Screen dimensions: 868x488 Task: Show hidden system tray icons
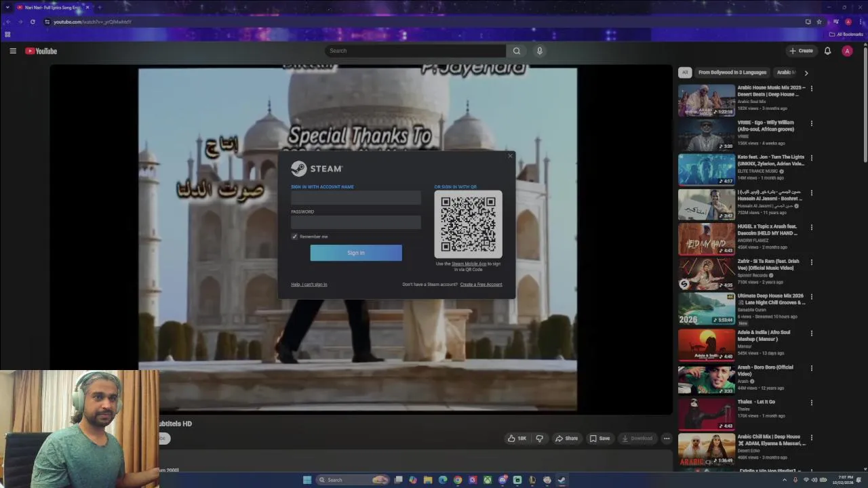785,480
